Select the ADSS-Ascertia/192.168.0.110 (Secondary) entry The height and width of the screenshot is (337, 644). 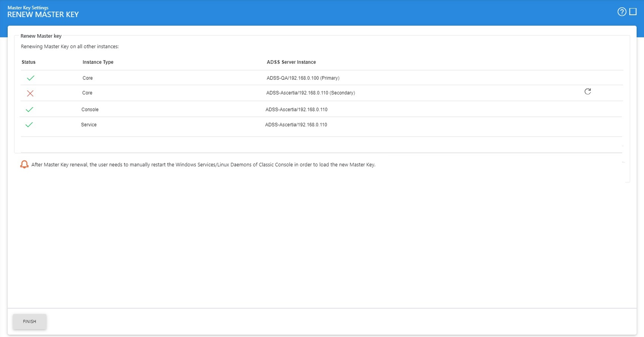click(x=310, y=93)
